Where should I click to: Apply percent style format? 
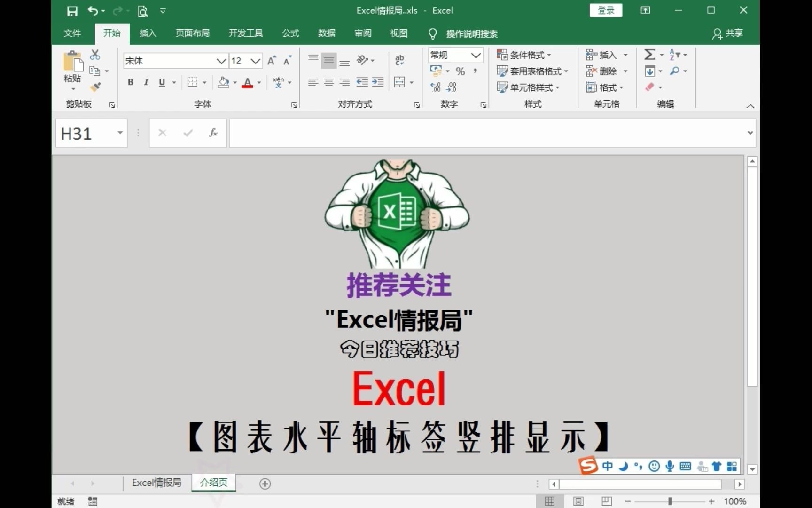click(x=461, y=71)
